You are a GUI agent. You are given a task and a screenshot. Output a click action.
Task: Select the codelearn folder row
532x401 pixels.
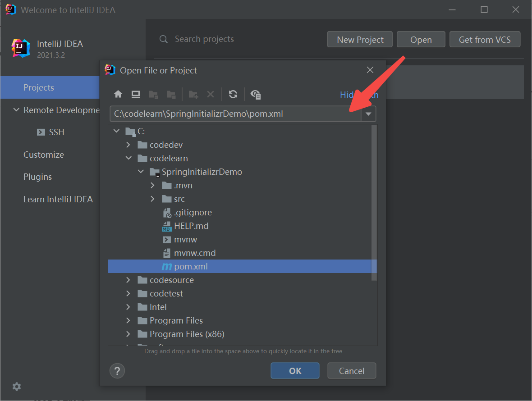coord(242,158)
